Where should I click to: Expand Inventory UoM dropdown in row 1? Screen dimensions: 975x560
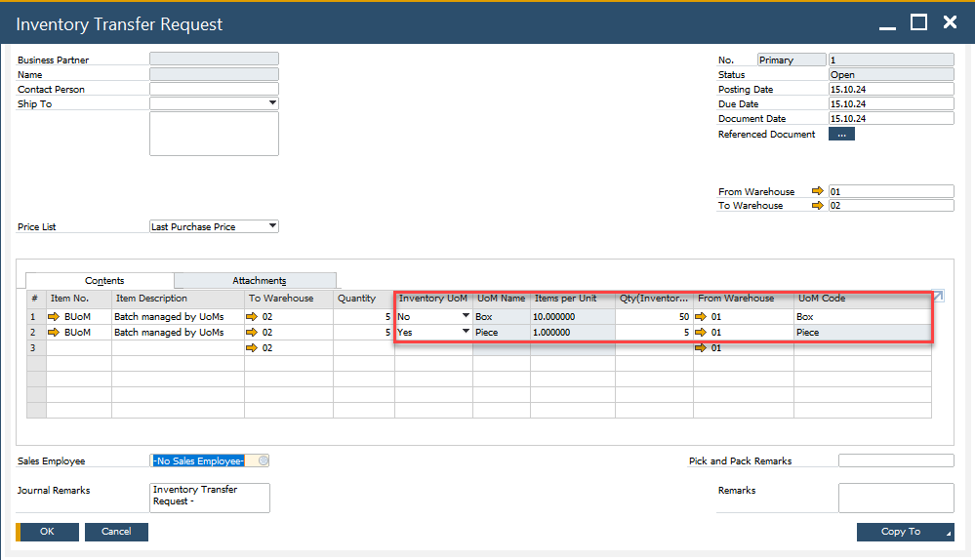[x=465, y=317]
